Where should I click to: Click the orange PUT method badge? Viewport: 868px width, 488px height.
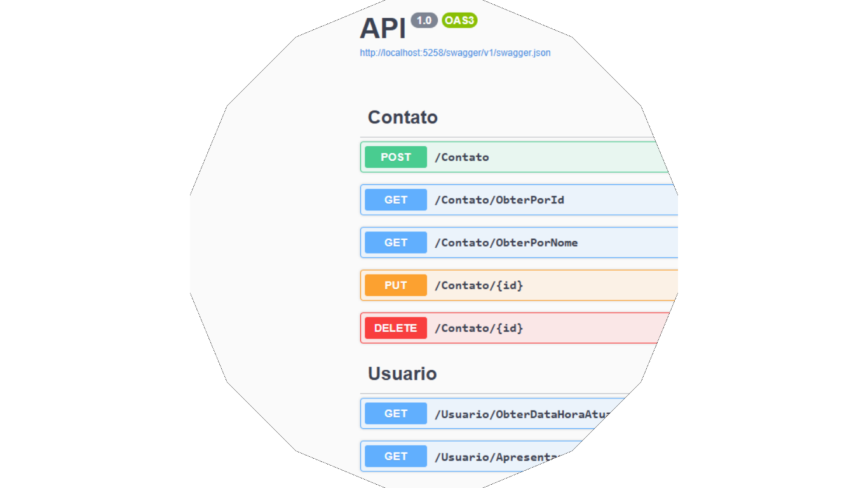[x=396, y=285]
